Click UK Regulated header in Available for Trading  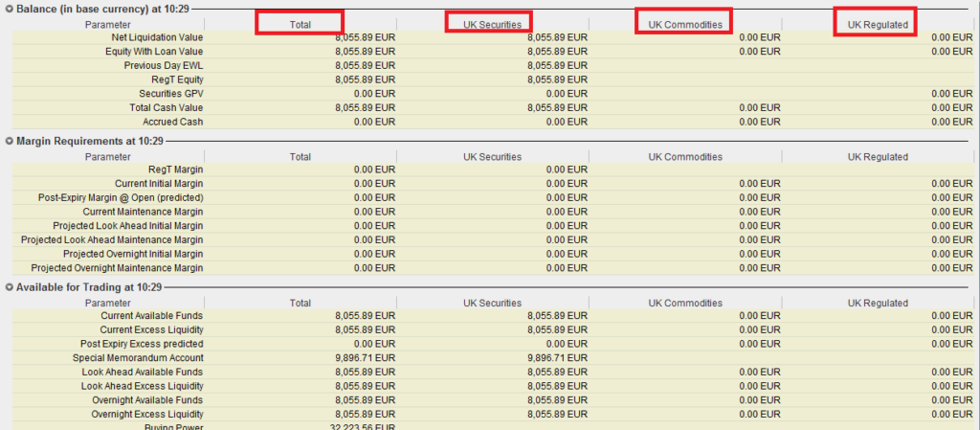[878, 304]
